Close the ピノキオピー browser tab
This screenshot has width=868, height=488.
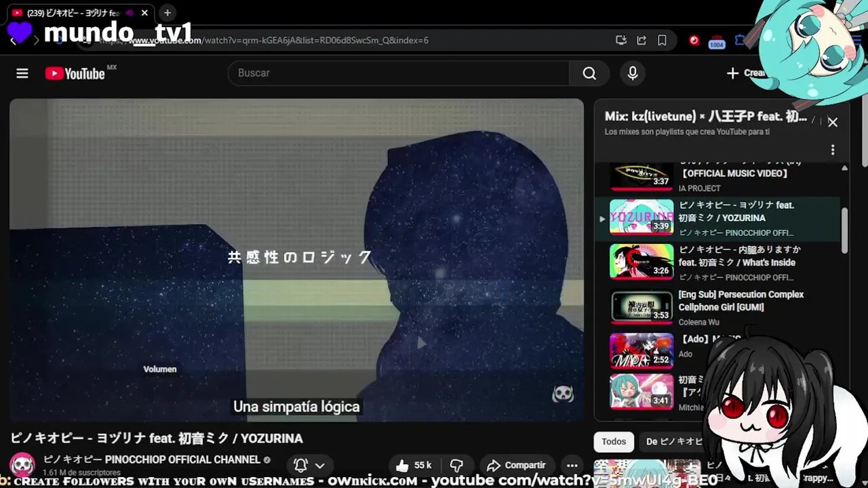pos(144,13)
